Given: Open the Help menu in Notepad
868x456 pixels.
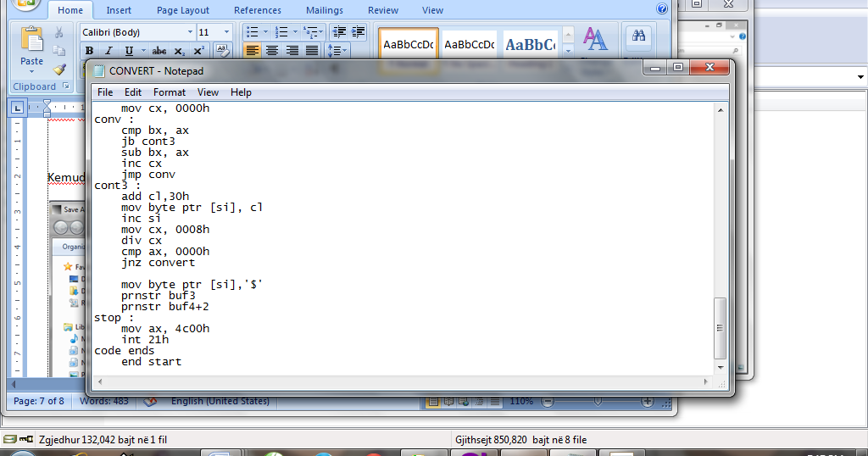Looking at the screenshot, I should [x=241, y=92].
